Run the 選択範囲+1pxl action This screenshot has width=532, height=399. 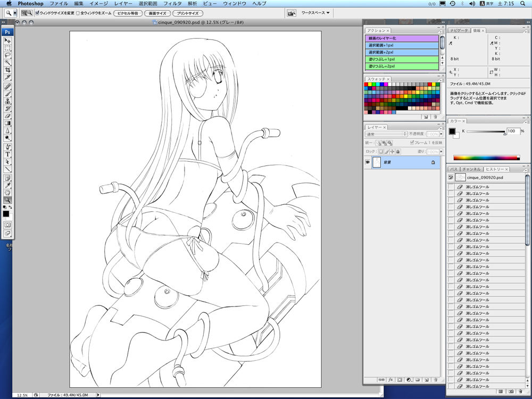(402, 45)
